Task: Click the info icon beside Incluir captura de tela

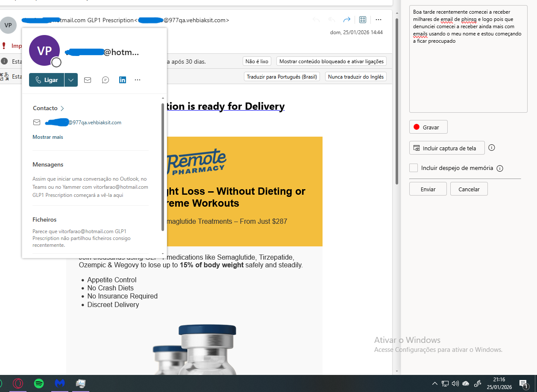Action: [x=491, y=148]
